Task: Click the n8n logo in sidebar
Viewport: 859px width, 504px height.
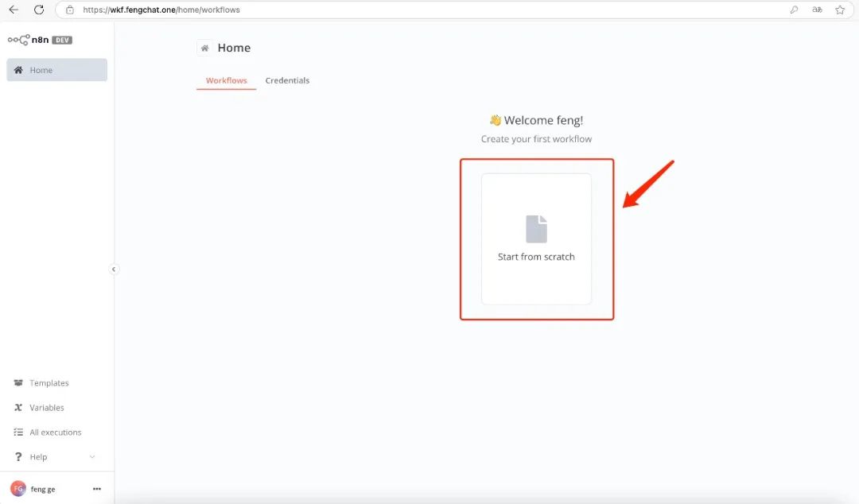Action: coord(18,40)
